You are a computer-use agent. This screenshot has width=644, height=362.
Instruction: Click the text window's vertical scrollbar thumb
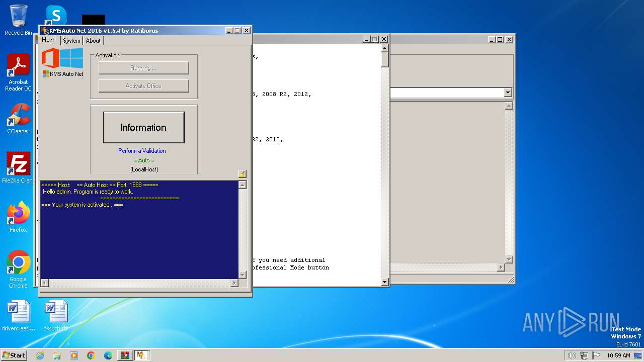385,60
